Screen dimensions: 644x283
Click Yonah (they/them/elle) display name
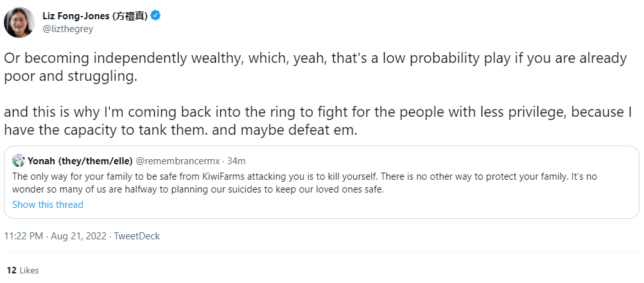coord(80,160)
